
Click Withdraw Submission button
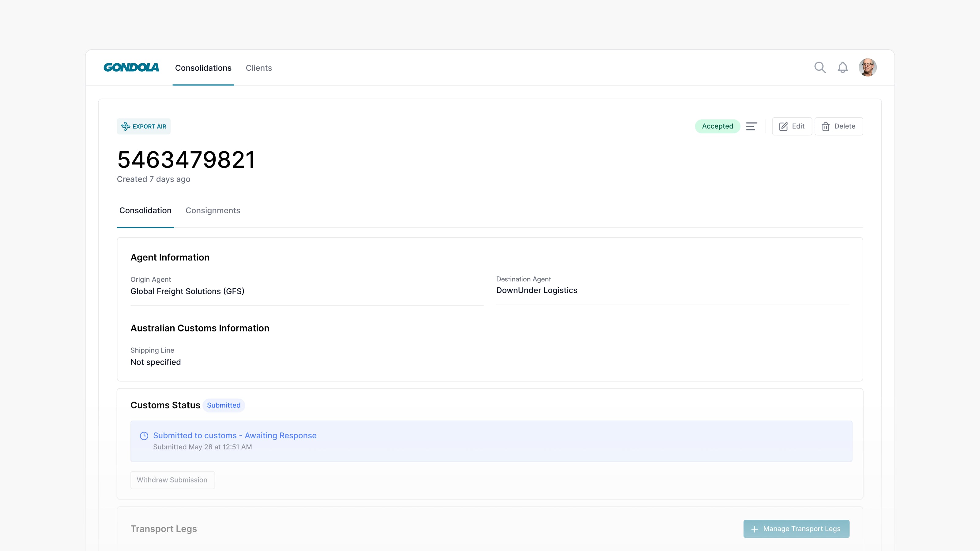tap(172, 480)
